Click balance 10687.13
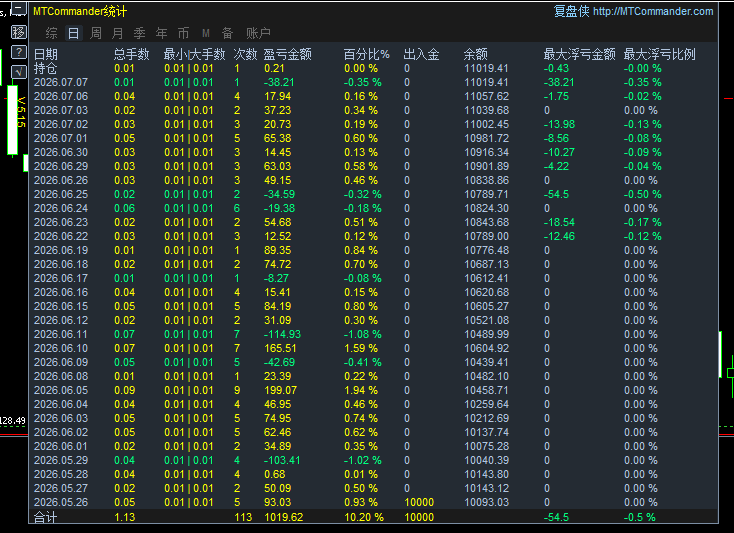Image resolution: width=734 pixels, height=533 pixels. (486, 264)
